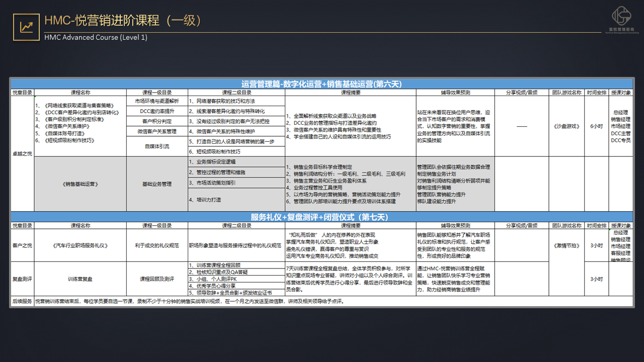Screen dimensions: 644x362
Task: Click the 课程二级目录 header in the 第六天 table
Action: (236, 93)
